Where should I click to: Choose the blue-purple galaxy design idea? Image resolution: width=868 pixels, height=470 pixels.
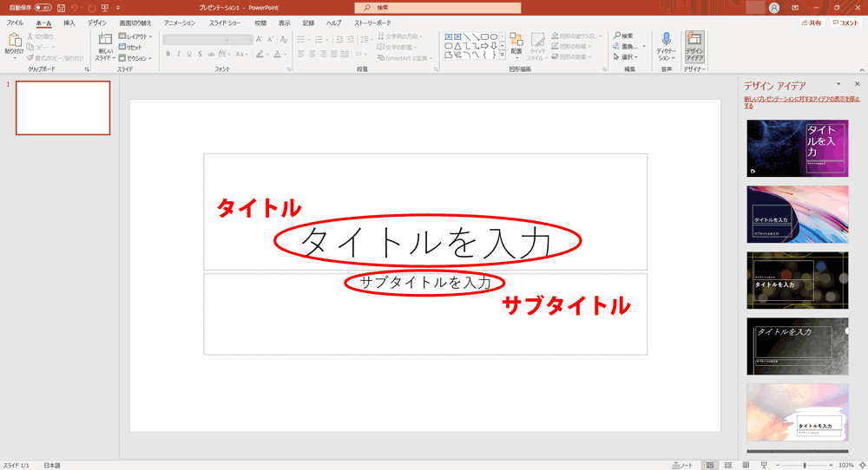click(797, 148)
